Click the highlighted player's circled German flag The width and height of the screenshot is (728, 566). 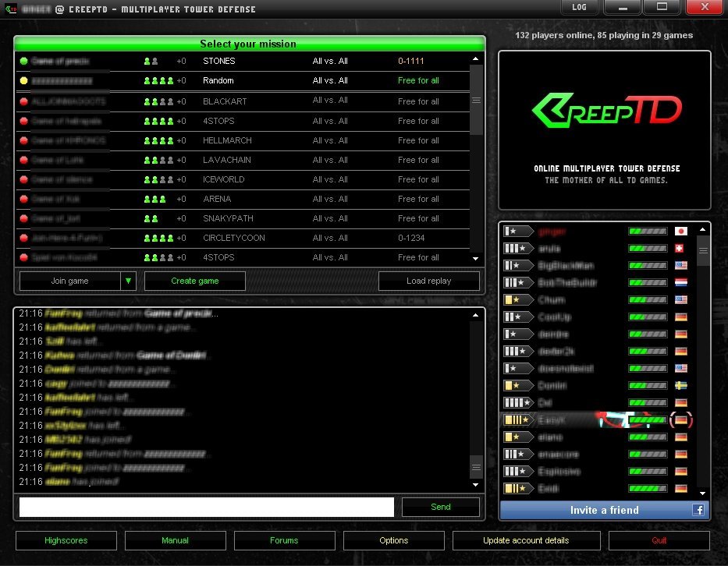click(680, 420)
